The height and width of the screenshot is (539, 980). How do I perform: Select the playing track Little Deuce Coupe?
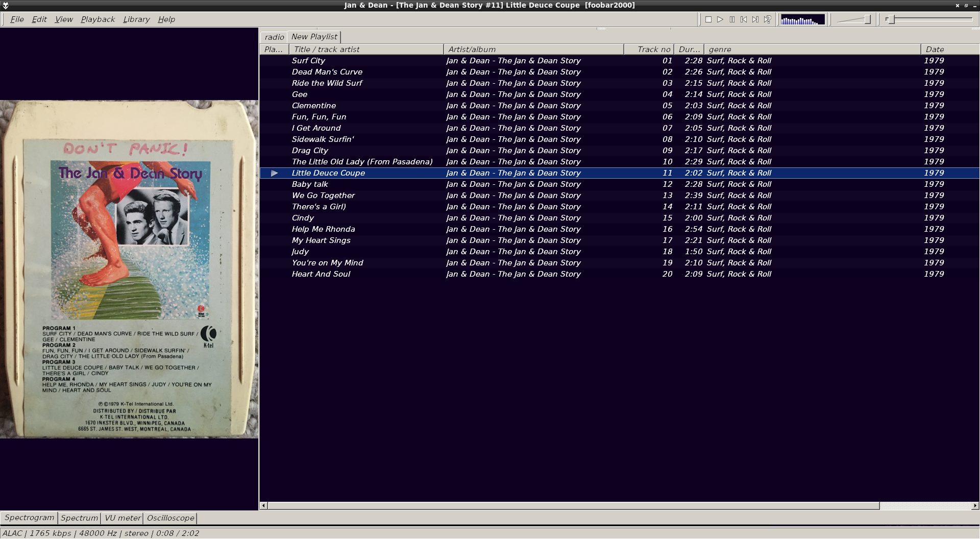(x=619, y=173)
